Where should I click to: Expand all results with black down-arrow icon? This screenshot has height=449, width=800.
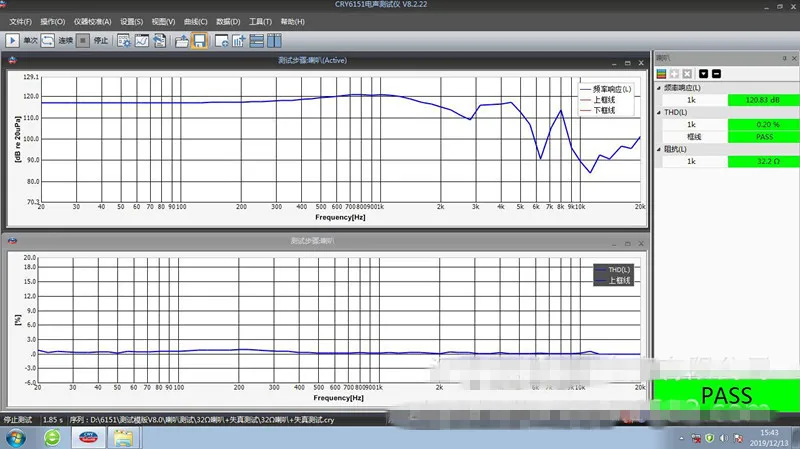coord(704,74)
